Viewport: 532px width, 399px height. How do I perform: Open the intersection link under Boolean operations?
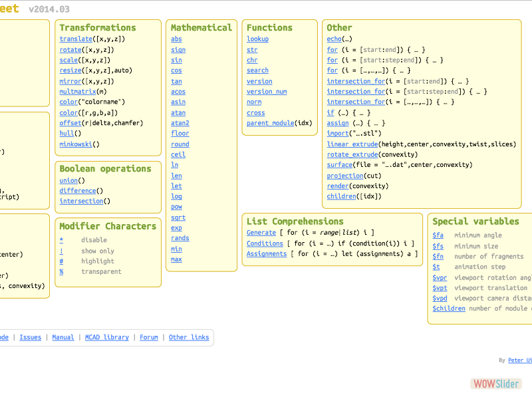pos(81,201)
